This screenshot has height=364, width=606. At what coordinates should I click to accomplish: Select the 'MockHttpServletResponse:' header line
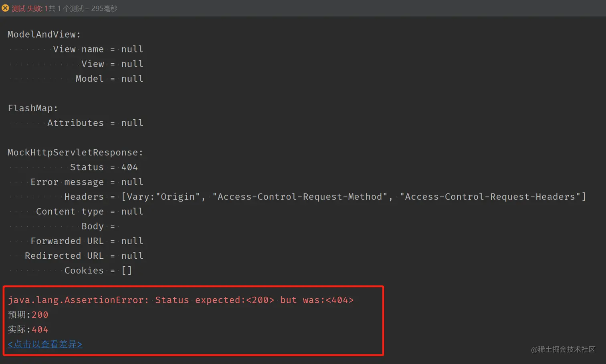[x=75, y=153]
